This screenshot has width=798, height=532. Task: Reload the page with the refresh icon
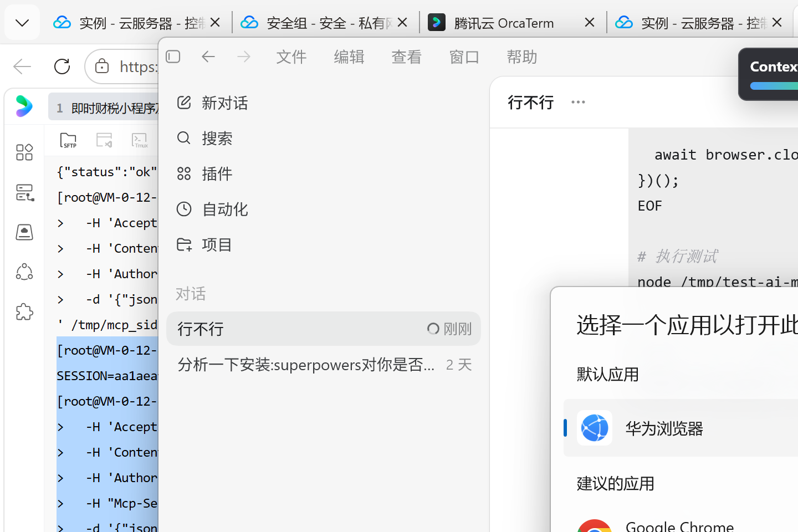click(62, 66)
